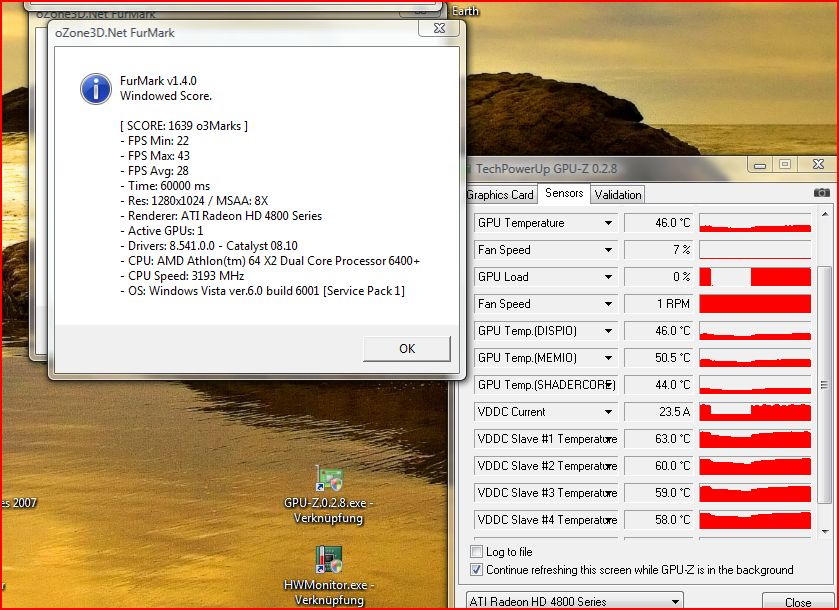Click the GPU-Z screenshot camera icon
This screenshot has height=610, width=839.
pyautogui.click(x=821, y=193)
